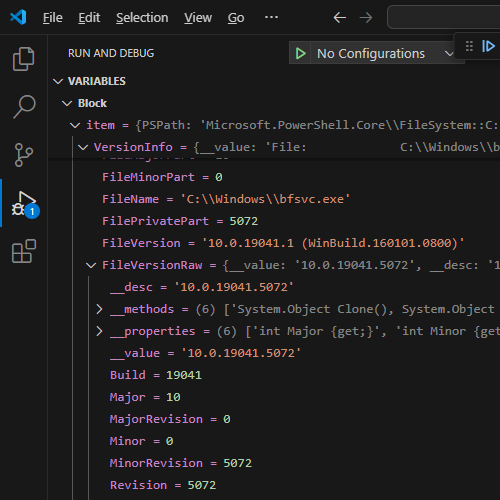The width and height of the screenshot is (500, 500).
Task: Select the __value variable row
Action: pyautogui.click(x=274, y=353)
